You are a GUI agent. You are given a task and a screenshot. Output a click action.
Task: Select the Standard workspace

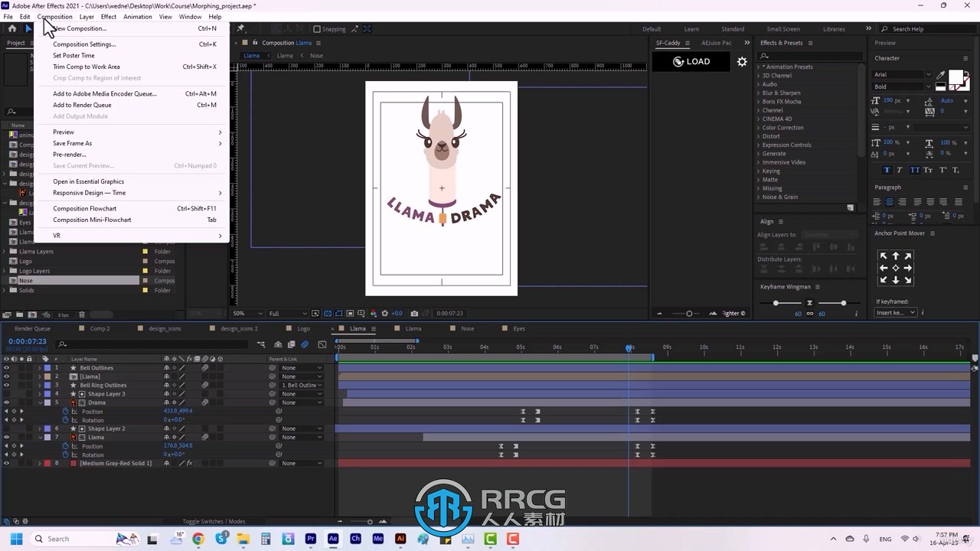tap(733, 29)
